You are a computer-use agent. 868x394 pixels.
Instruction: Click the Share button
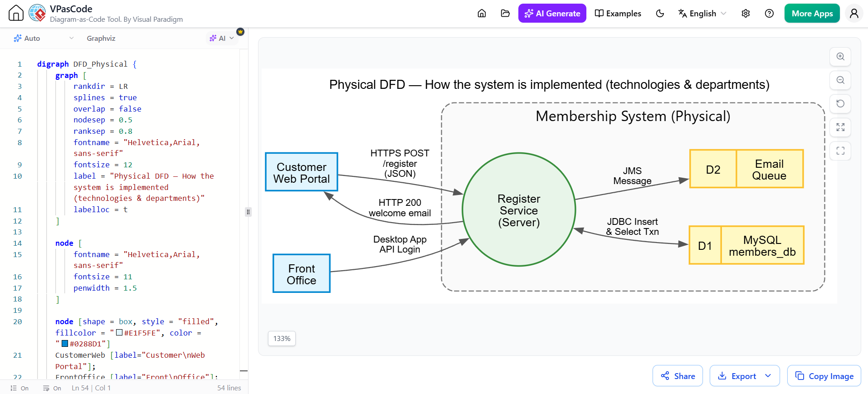click(x=678, y=376)
